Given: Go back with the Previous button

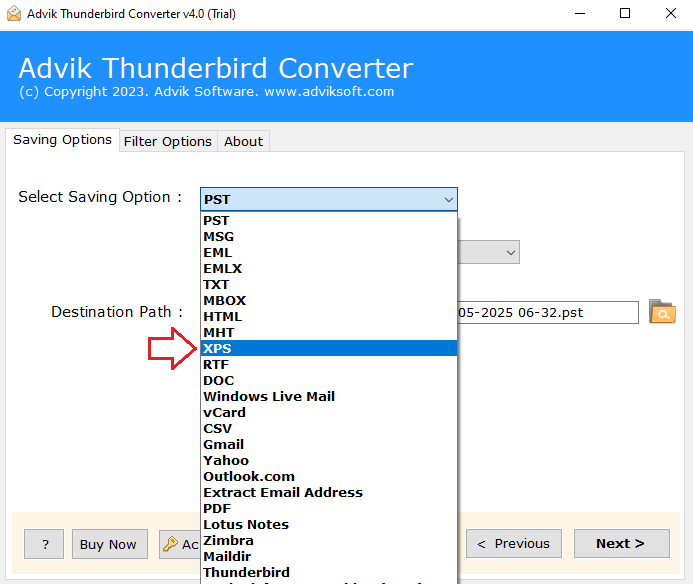Looking at the screenshot, I should coord(514,543).
